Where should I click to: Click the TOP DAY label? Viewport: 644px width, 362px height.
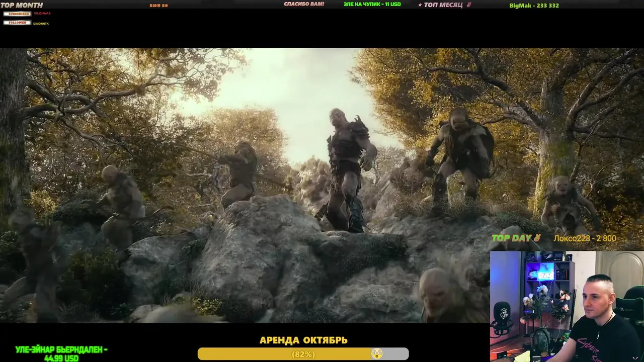click(x=511, y=238)
